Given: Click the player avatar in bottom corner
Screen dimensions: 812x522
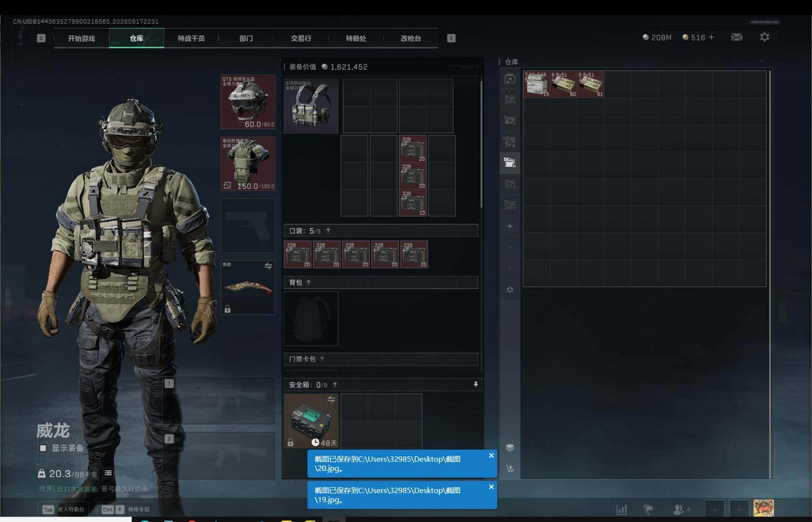Looking at the screenshot, I should (x=764, y=508).
